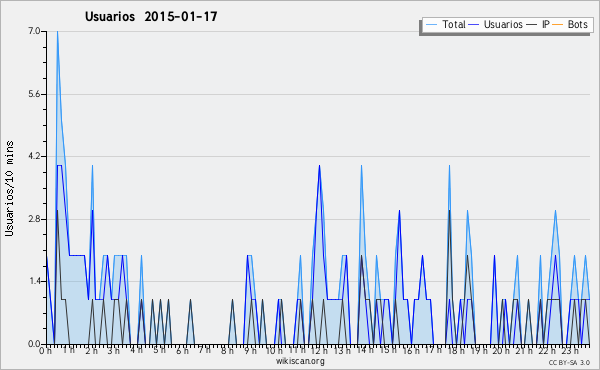Click the '0 h' x-axis label
The image size is (600, 370).
pyautogui.click(x=45, y=350)
